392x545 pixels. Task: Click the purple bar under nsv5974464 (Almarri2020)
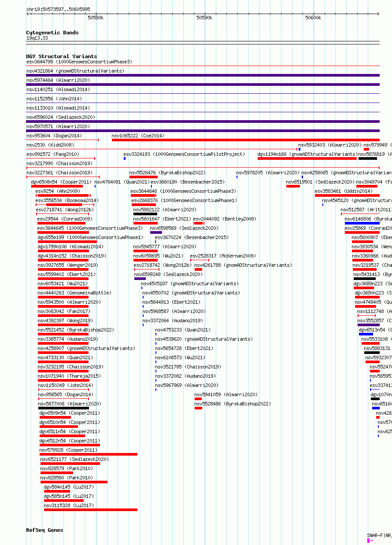[x=203, y=85]
